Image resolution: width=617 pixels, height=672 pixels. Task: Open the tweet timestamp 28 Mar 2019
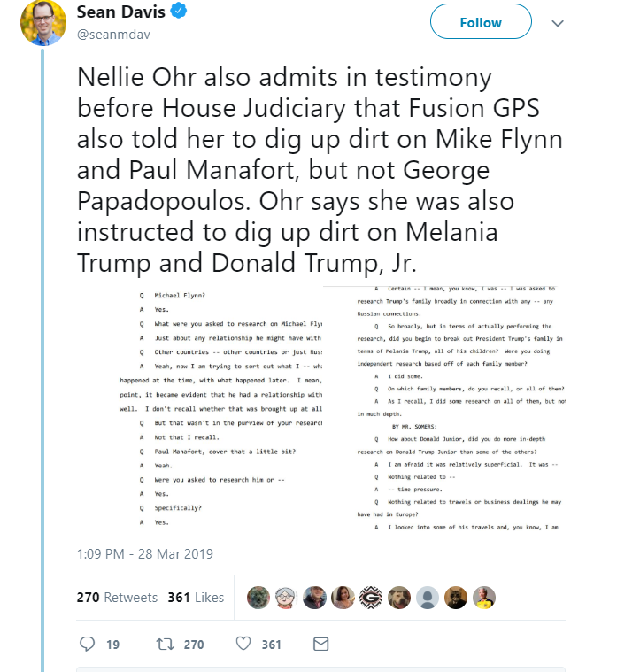145,553
